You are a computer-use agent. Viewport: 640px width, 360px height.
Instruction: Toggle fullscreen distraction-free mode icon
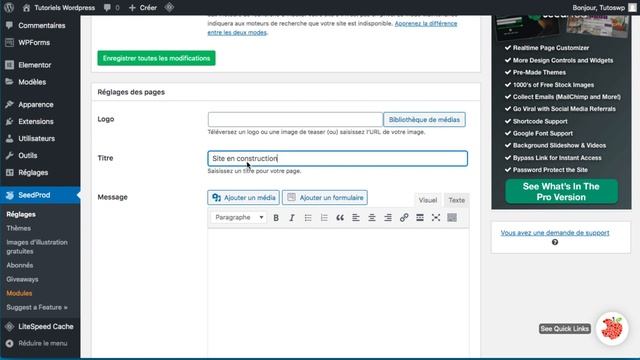(x=436, y=218)
